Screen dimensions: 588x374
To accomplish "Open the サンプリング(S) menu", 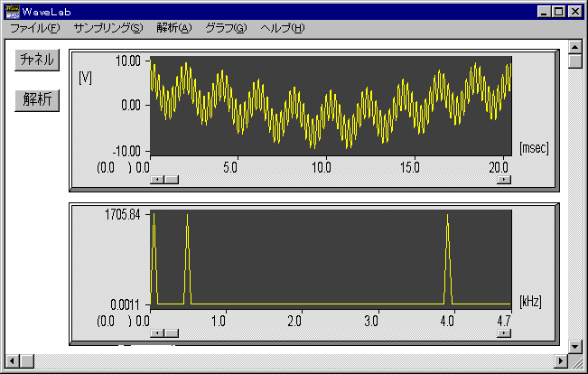I will click(x=108, y=28).
